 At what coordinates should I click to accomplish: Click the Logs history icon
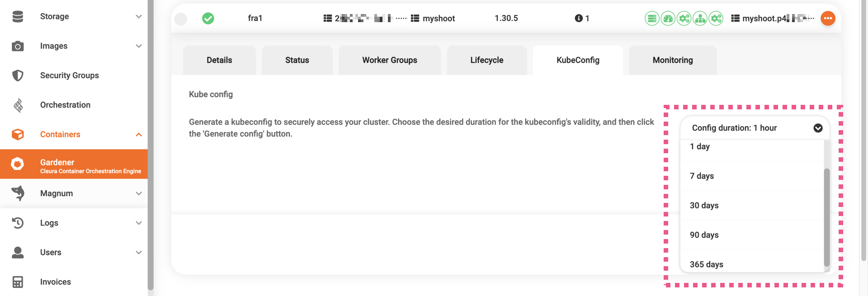click(17, 222)
